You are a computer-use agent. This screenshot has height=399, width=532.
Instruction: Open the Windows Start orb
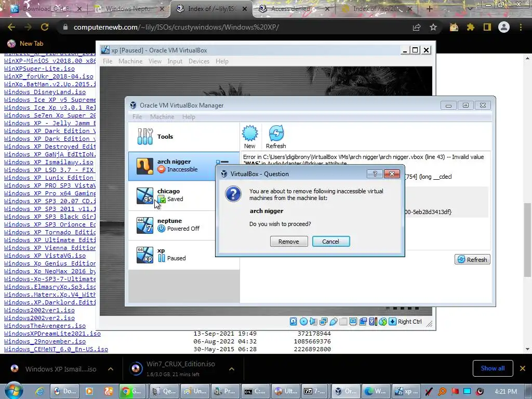(x=14, y=390)
